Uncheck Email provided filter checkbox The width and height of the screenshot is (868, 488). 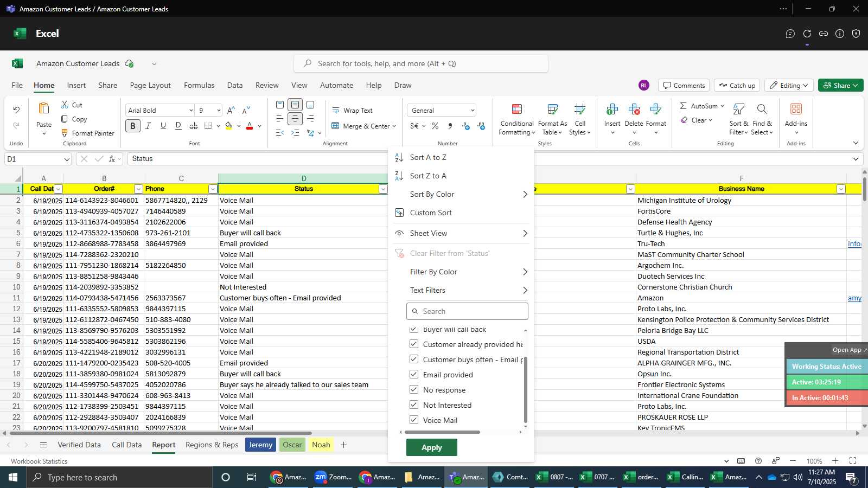pyautogui.click(x=414, y=374)
